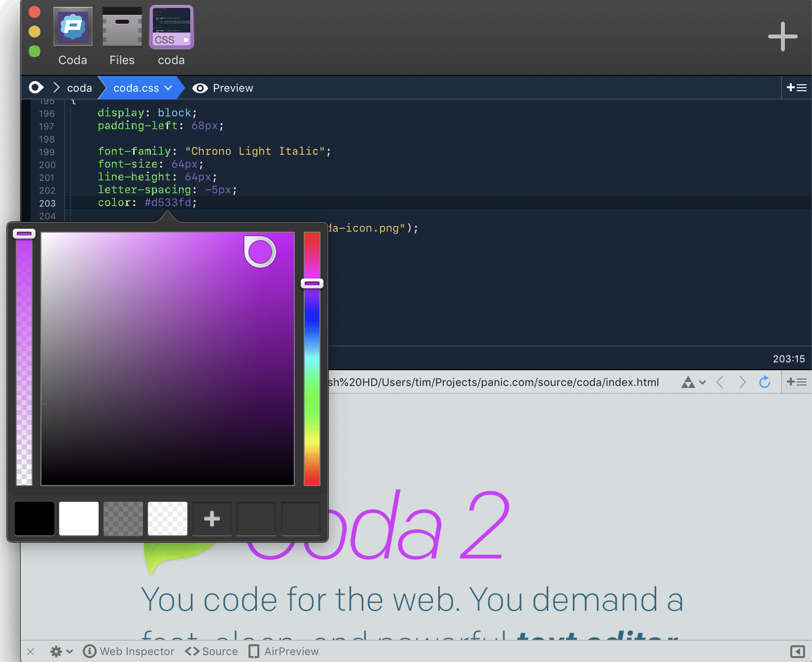812x662 pixels.
Task: Open Web Inspector
Action: pos(129,652)
